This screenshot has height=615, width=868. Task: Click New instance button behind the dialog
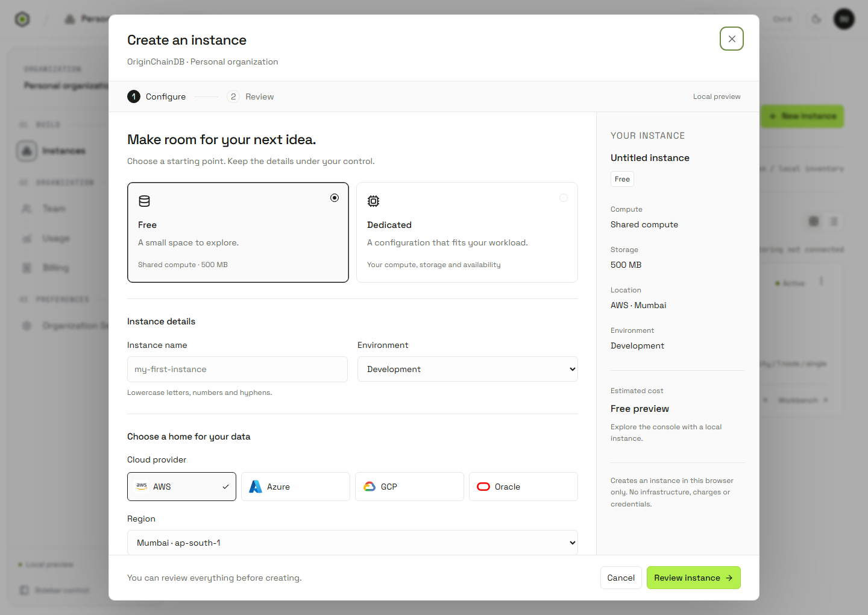802,116
